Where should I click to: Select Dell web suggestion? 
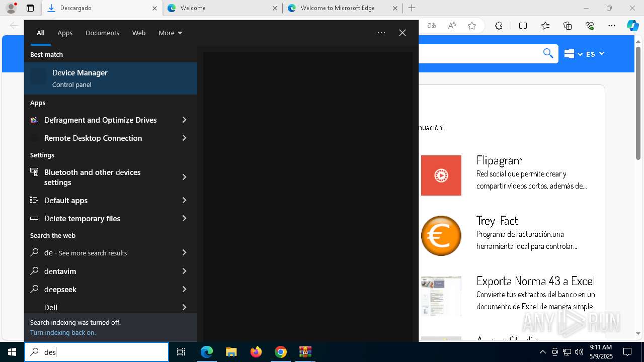click(x=51, y=308)
